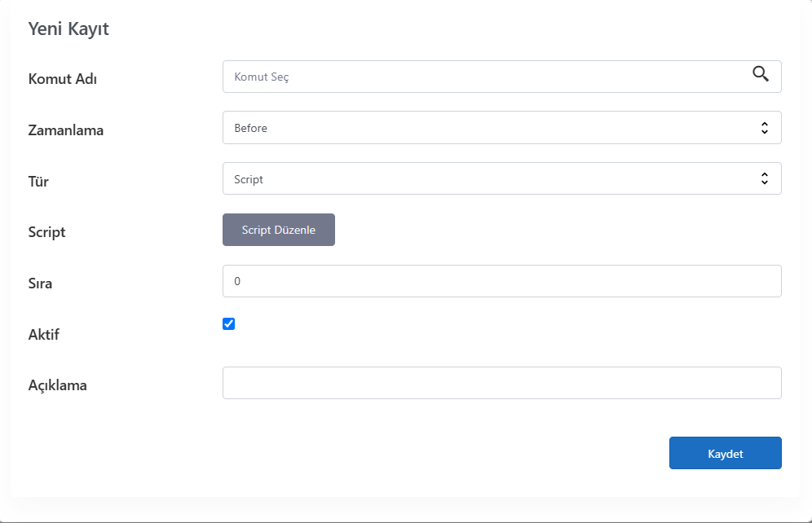Screen dimensions: 812x523
Task: Focus the Komut Seç input field
Action: coord(502,77)
